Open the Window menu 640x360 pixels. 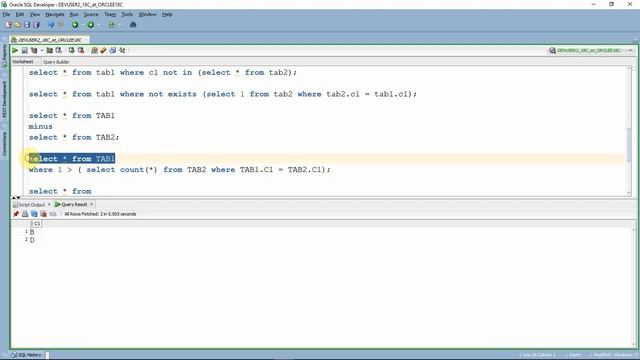pos(147,14)
